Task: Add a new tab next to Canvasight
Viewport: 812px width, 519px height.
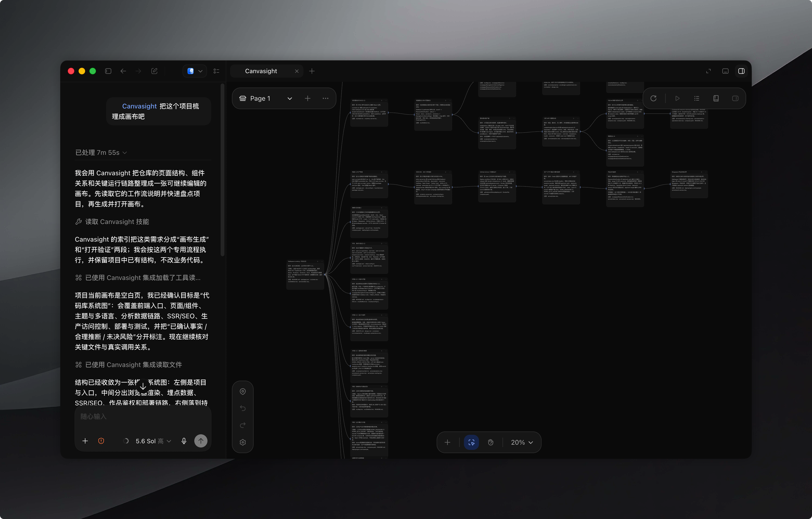Action: [x=312, y=71]
